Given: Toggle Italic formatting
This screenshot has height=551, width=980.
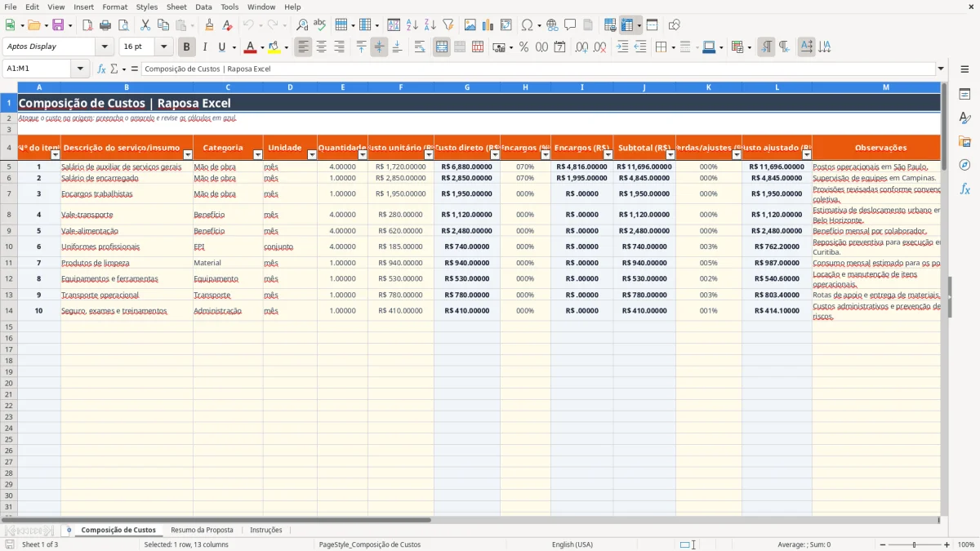Looking at the screenshot, I should tap(205, 47).
